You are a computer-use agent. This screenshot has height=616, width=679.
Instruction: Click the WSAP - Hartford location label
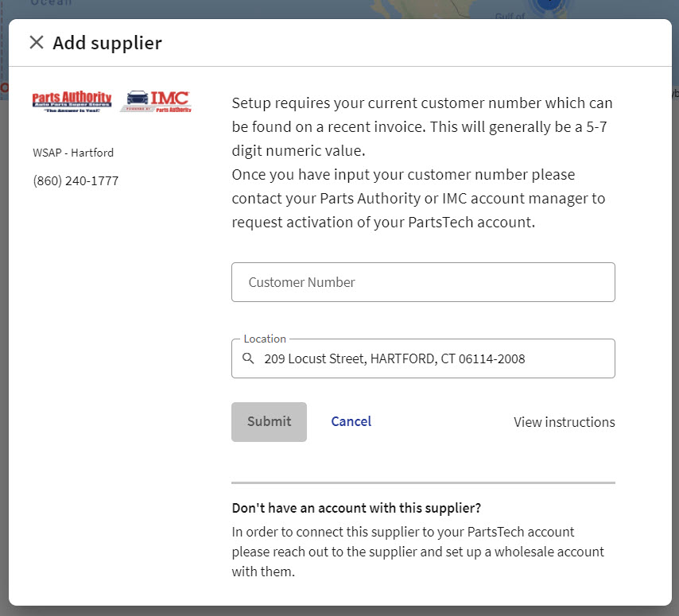[73, 153]
